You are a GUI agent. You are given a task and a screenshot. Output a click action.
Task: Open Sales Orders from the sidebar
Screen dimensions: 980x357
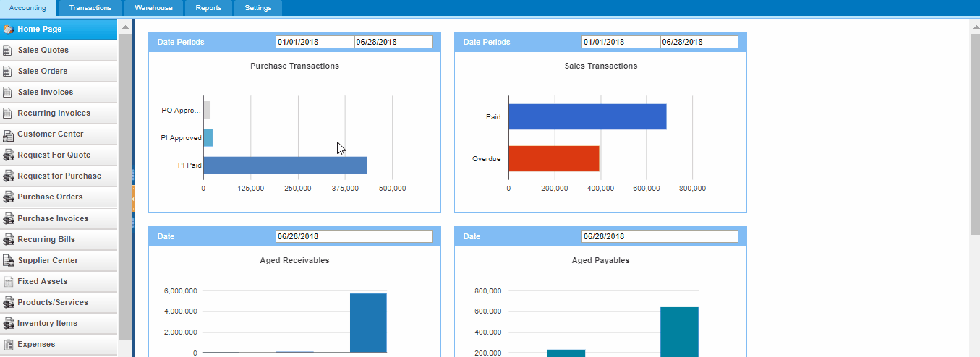click(59, 72)
